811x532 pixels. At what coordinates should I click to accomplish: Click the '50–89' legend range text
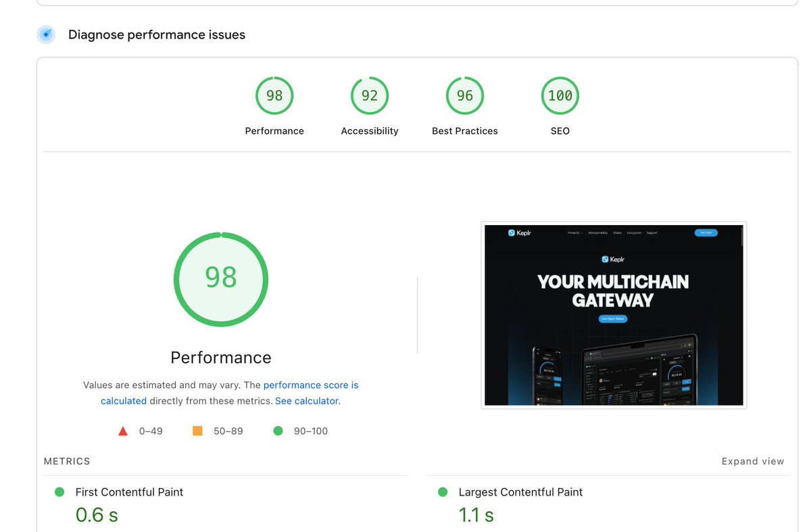pyautogui.click(x=228, y=431)
